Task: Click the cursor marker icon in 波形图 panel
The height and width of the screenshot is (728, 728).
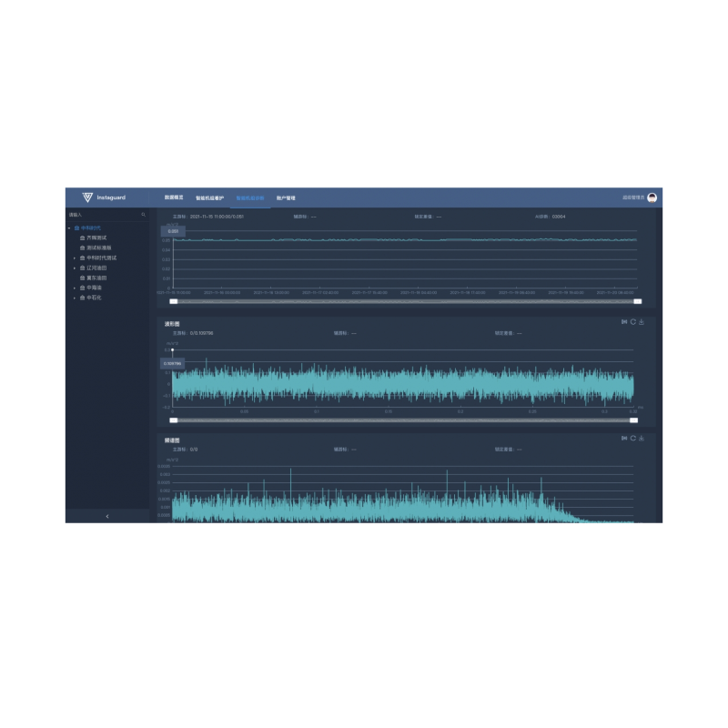Action: click(624, 321)
